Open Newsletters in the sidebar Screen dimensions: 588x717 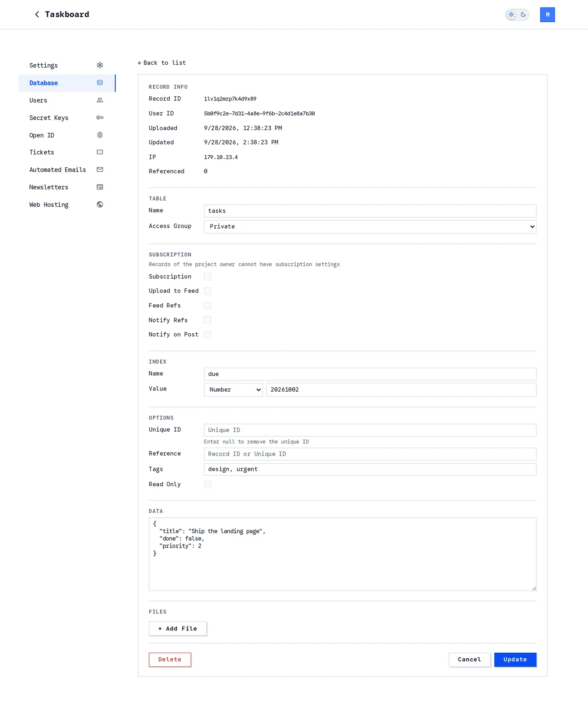(x=67, y=187)
